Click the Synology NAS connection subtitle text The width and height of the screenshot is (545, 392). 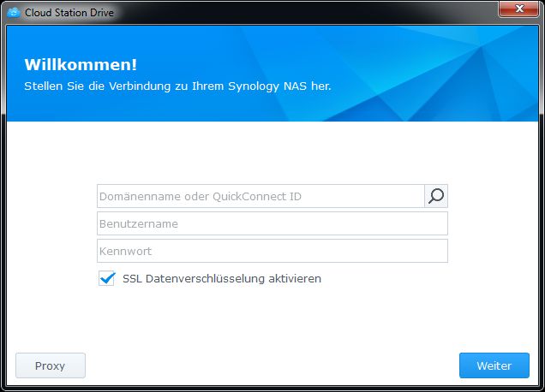177,86
